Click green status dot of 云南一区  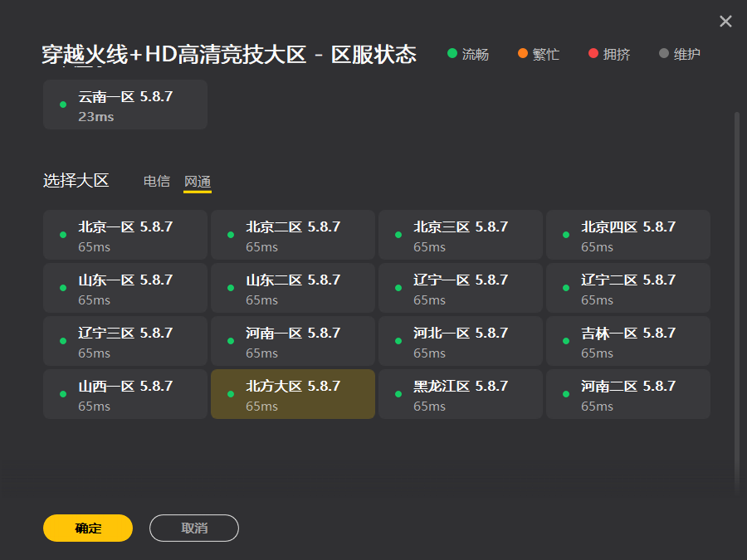63,105
